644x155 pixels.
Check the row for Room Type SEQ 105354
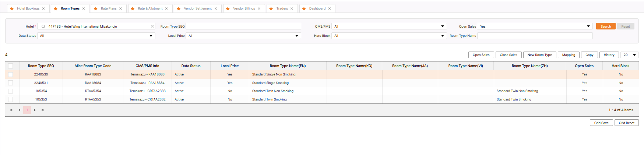coord(10,91)
